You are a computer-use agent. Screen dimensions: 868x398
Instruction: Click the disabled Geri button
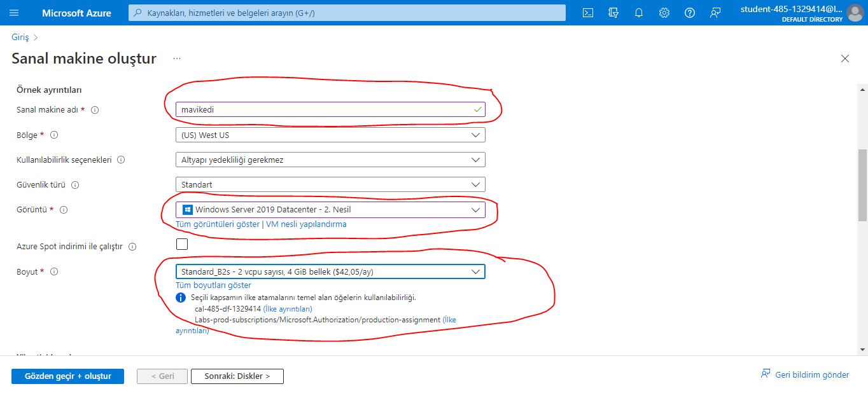pyautogui.click(x=162, y=376)
